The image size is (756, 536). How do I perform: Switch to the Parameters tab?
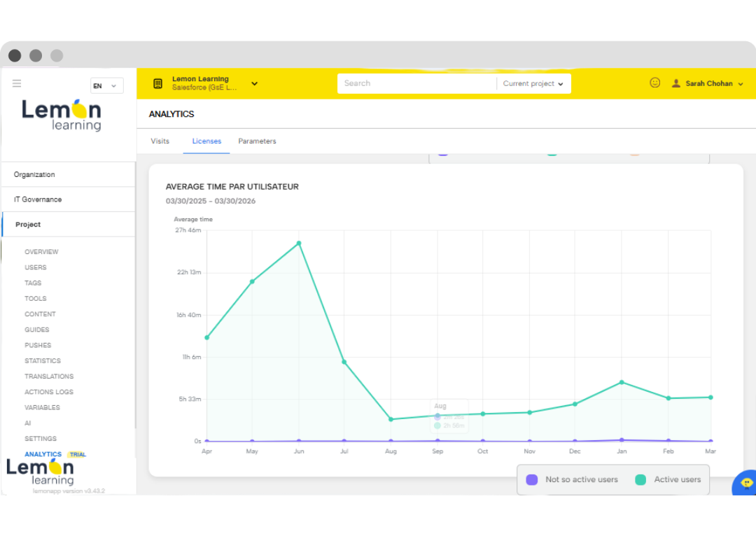[x=257, y=141]
